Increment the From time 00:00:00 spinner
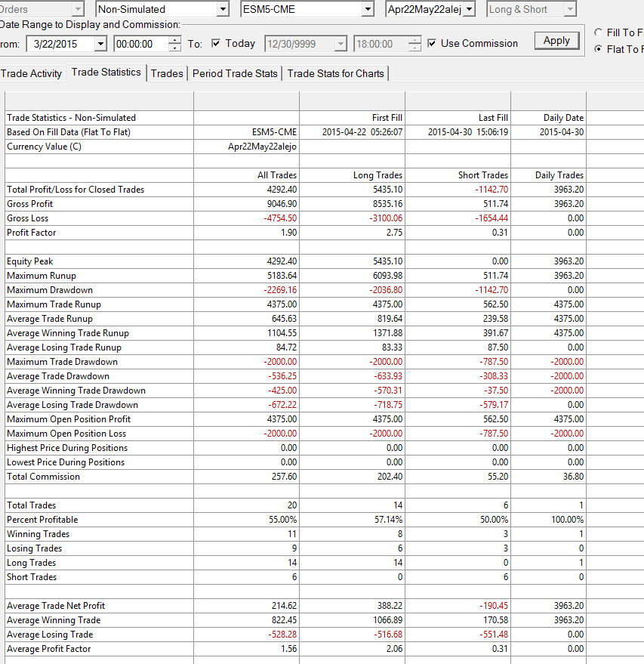Screen dimensions: 644x664 [174, 40]
